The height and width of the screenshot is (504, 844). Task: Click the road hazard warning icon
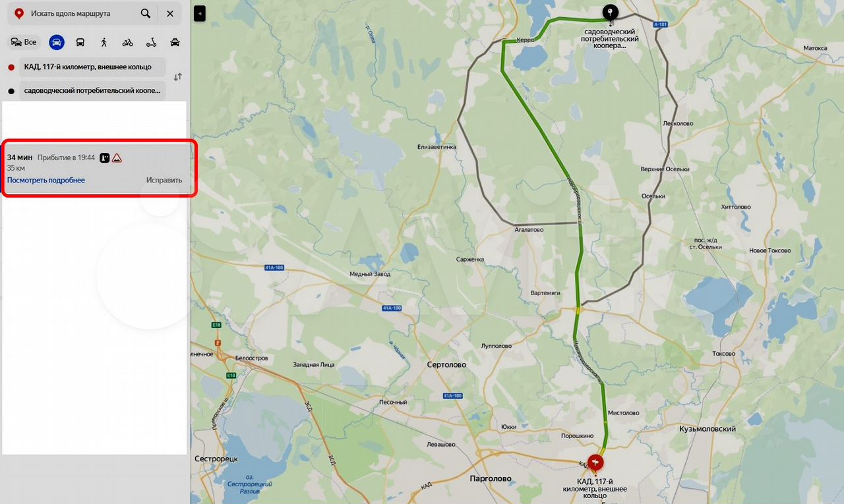(117, 158)
